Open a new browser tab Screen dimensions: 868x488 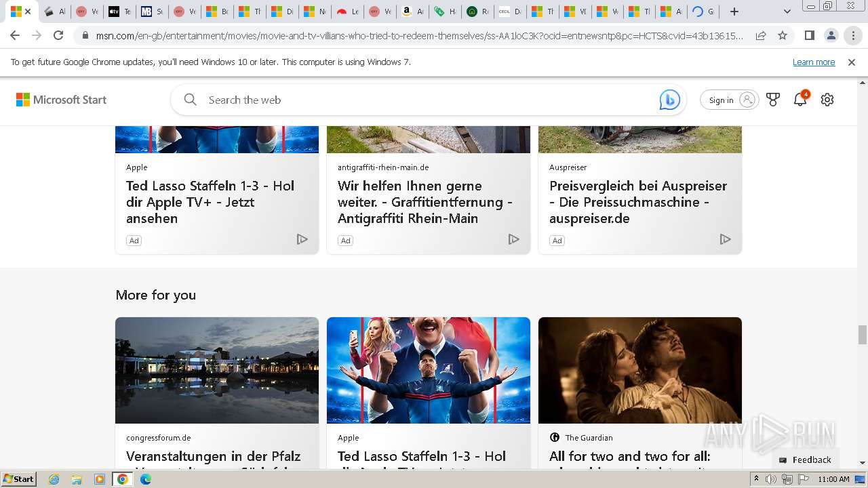click(734, 12)
